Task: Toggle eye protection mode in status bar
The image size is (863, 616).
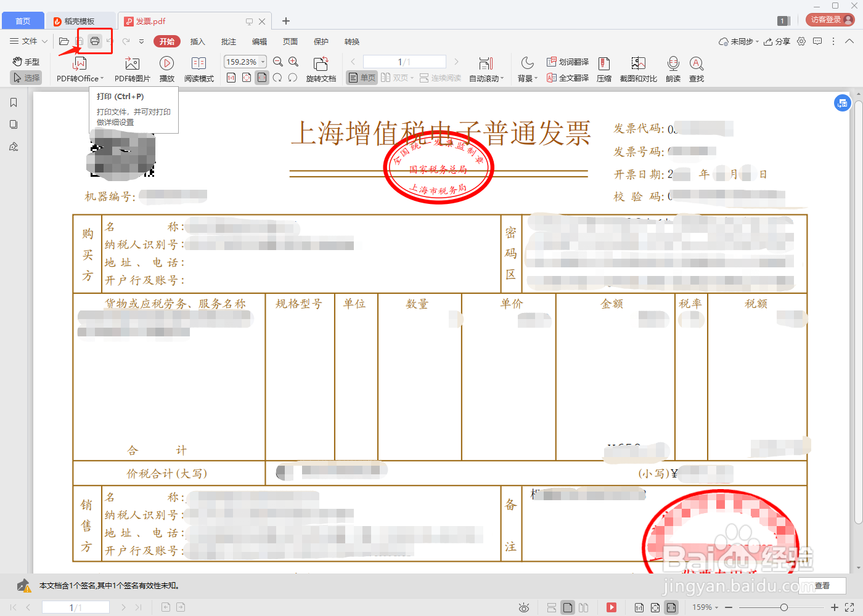Action: (x=524, y=608)
